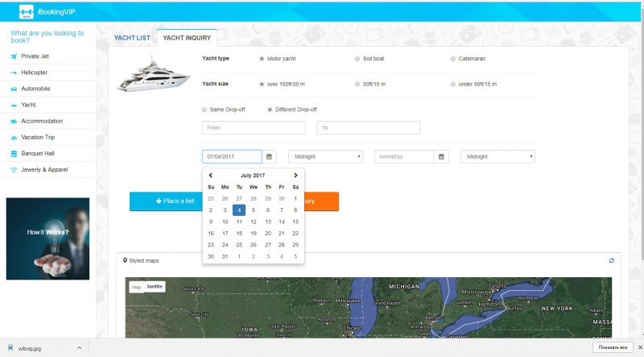The image size is (644, 357).
Task: Click the Helicopter sidebar icon
Action: 14,73
